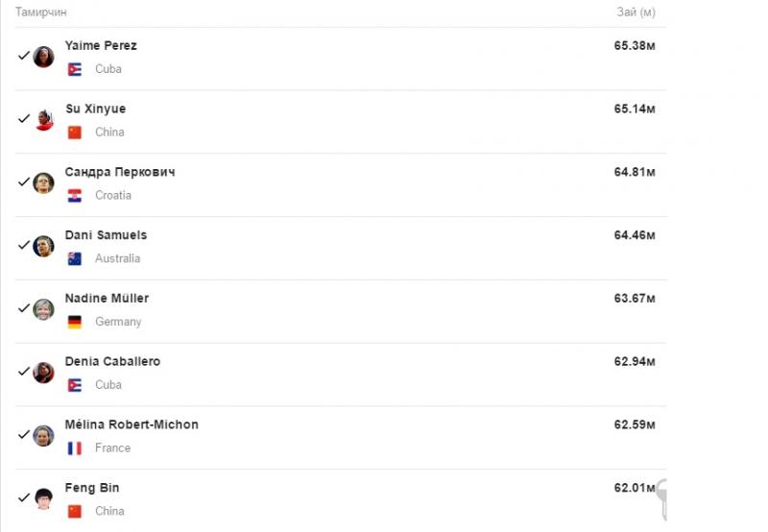Toggle the checkmark beside Denia Caballero
768x532 pixels.
(24, 372)
